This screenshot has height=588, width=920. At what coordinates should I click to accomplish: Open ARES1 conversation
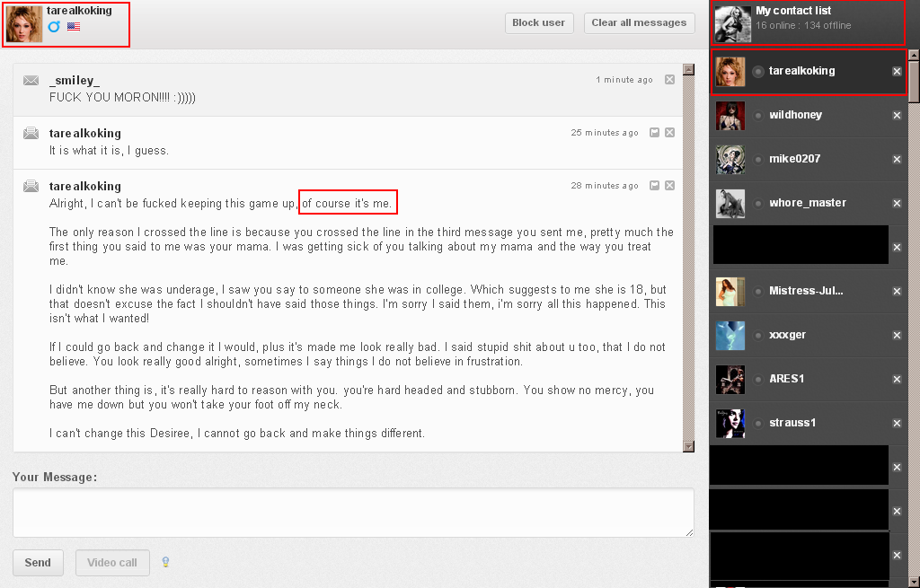click(808, 380)
